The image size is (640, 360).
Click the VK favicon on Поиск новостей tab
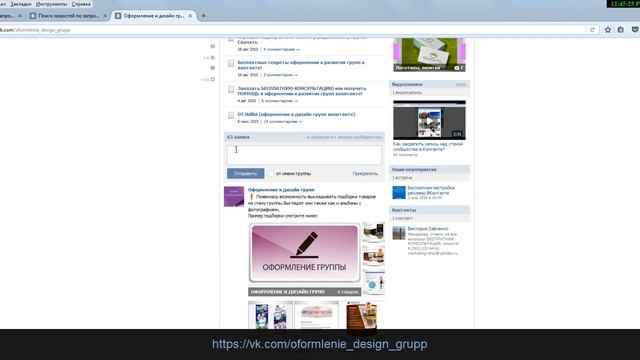tap(33, 16)
